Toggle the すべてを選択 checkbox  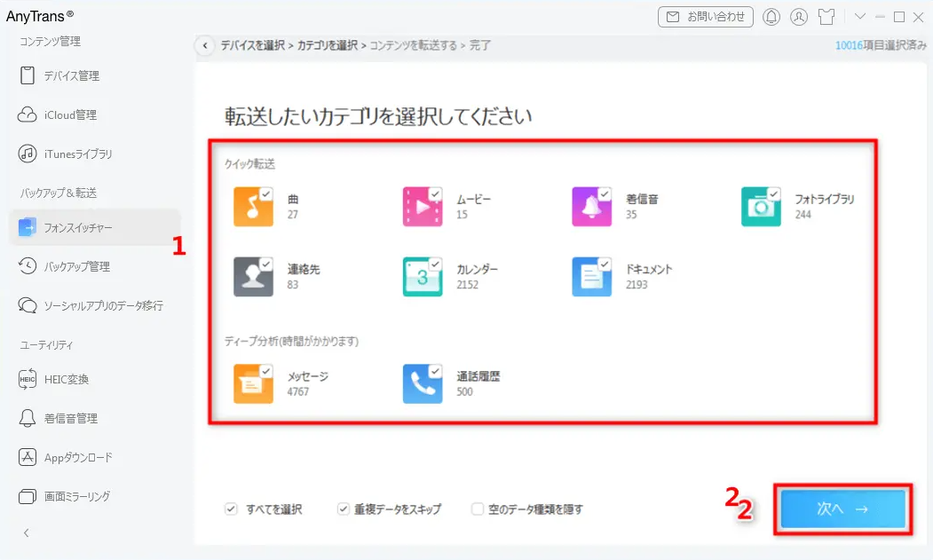[x=231, y=509]
